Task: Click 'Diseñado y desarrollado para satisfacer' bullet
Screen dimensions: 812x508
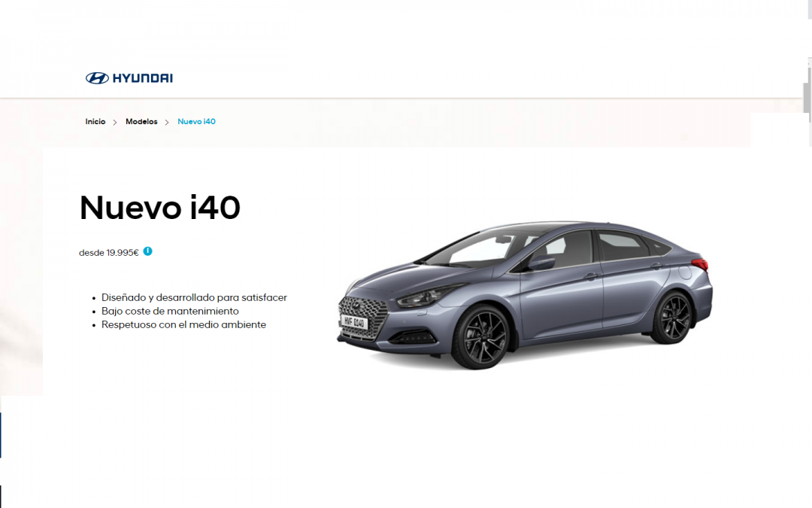Action: [x=194, y=297]
